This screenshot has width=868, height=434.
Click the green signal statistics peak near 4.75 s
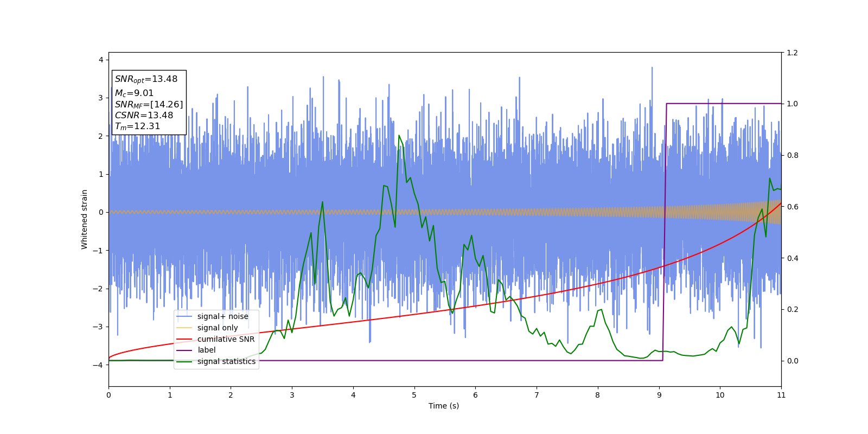click(399, 136)
